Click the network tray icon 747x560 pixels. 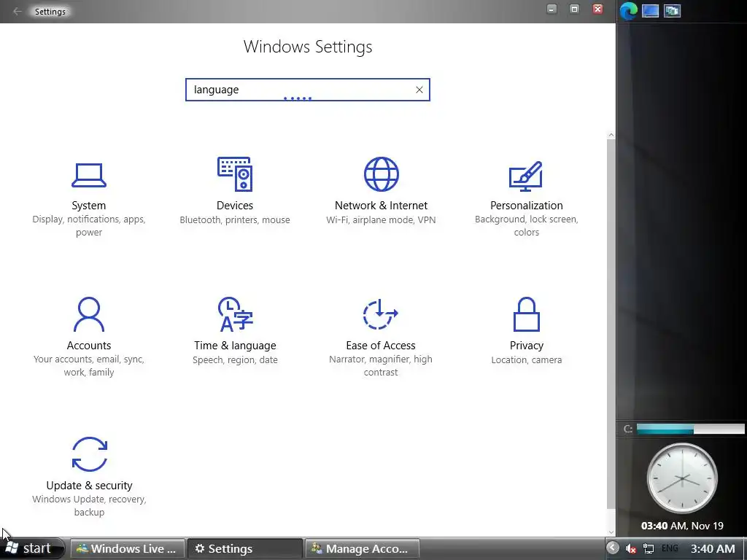pos(649,548)
